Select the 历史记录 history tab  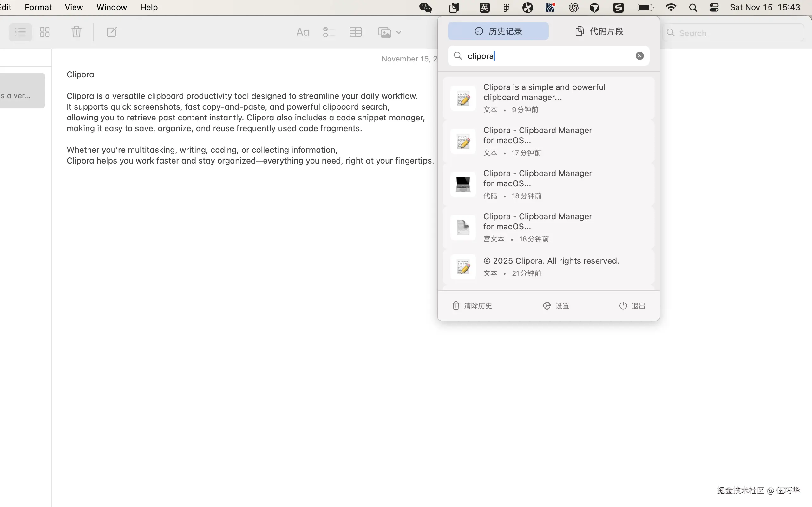pyautogui.click(x=498, y=31)
